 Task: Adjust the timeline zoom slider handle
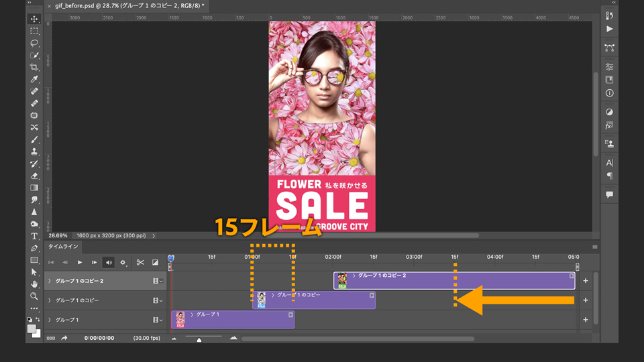(199, 339)
